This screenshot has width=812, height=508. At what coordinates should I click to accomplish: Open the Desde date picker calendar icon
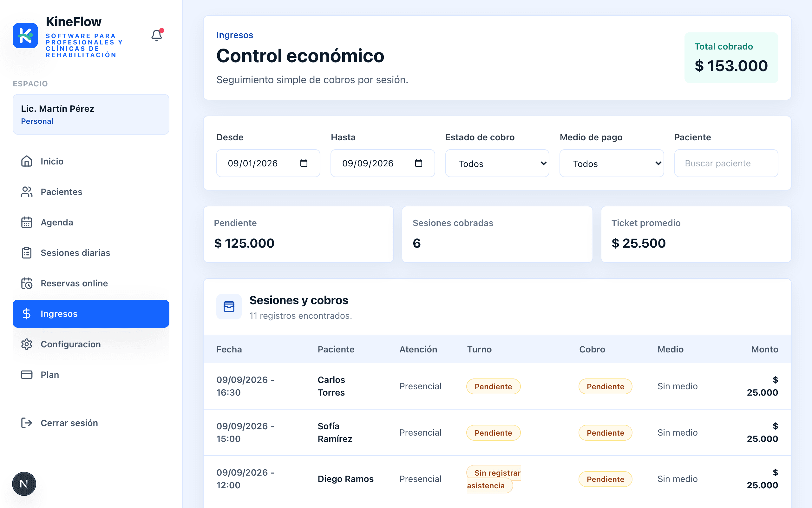(304, 163)
